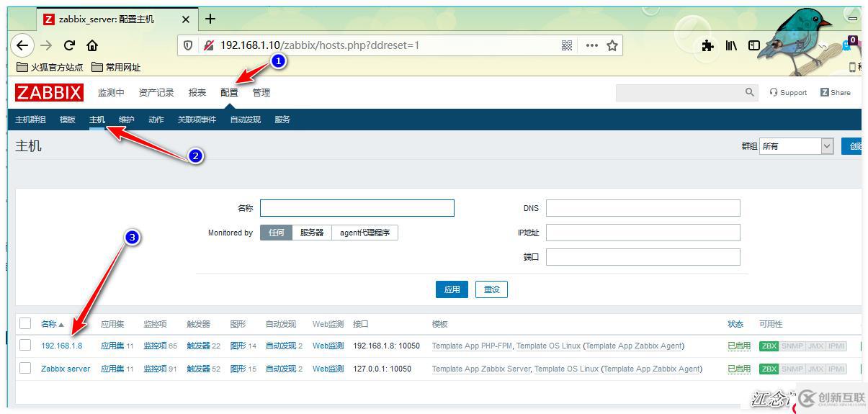Open Template App PHP-FPM template link
The width and height of the screenshot is (868, 414).
(471, 346)
